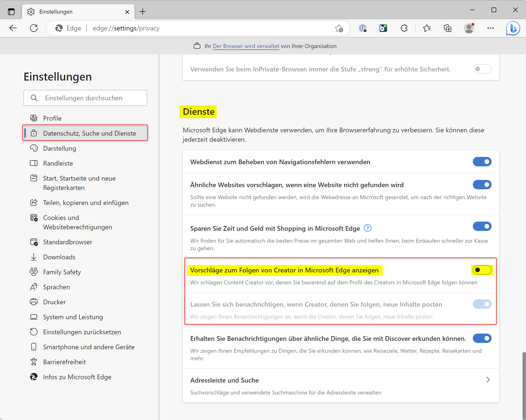Click the Einstellungen sidebar heading
Image resolution: width=526 pixels, height=420 pixels.
[58, 77]
